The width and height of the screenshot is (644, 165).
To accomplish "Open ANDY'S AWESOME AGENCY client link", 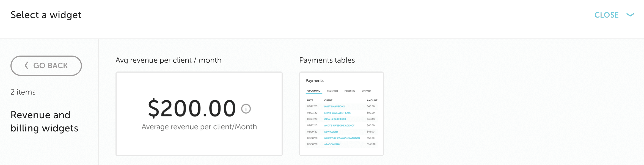I will click(x=339, y=125).
